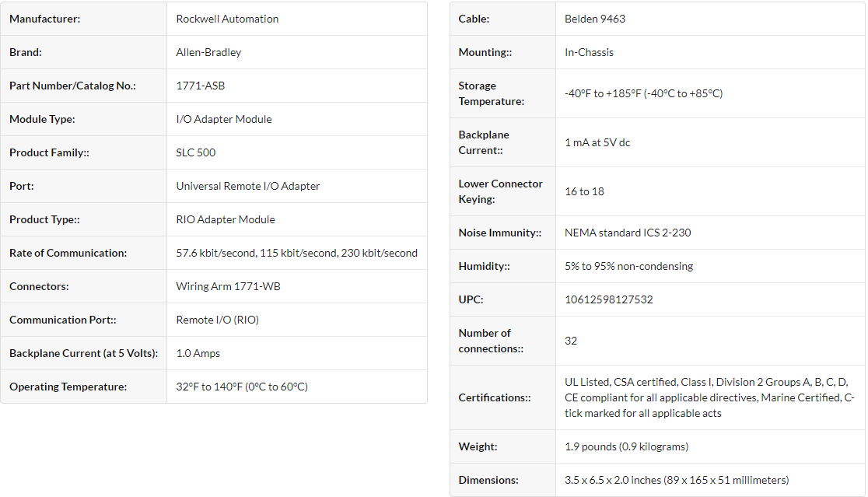Click the Certifications description text

[x=709, y=397]
